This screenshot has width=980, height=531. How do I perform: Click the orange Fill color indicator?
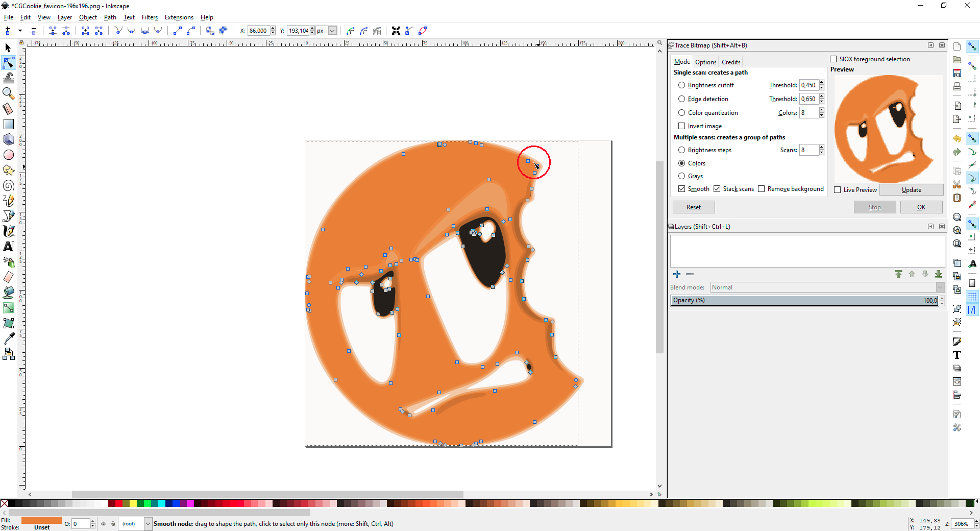point(42,520)
